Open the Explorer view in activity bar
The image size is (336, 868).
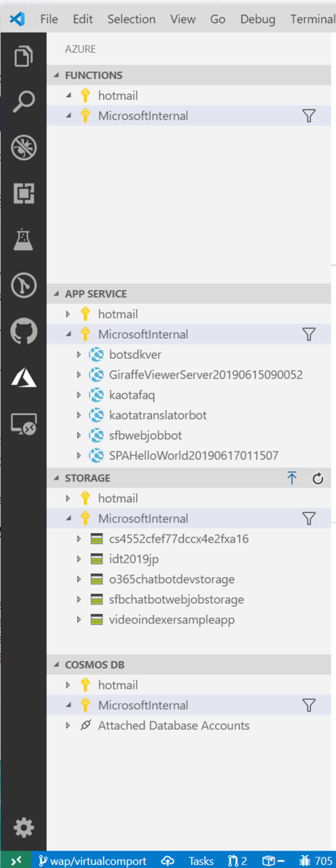point(23,56)
